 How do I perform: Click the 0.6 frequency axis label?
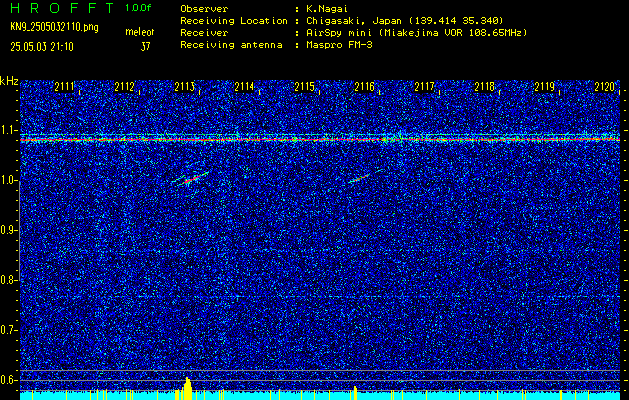8,380
